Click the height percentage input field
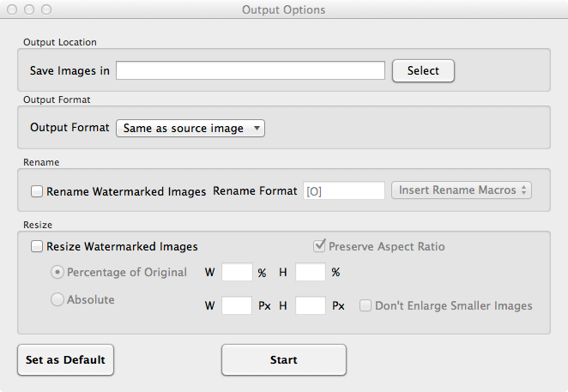568x392 pixels. [311, 273]
